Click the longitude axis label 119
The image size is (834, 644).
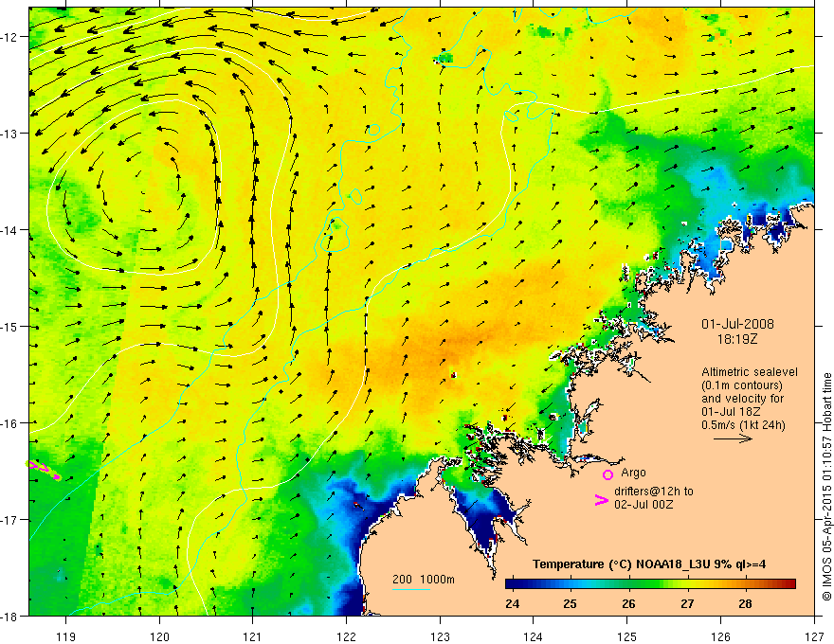[66, 636]
